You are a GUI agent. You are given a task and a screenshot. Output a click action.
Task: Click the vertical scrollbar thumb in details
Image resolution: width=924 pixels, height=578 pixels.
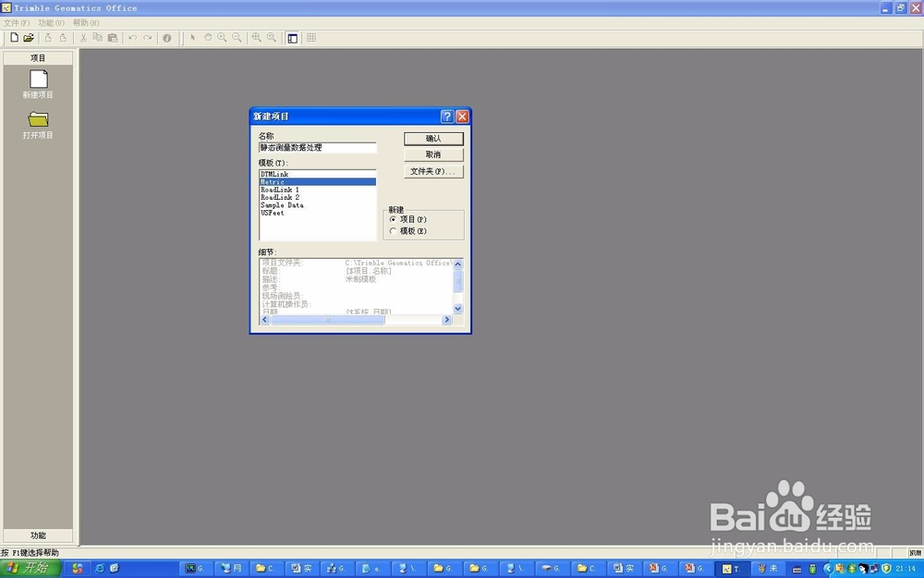click(458, 280)
